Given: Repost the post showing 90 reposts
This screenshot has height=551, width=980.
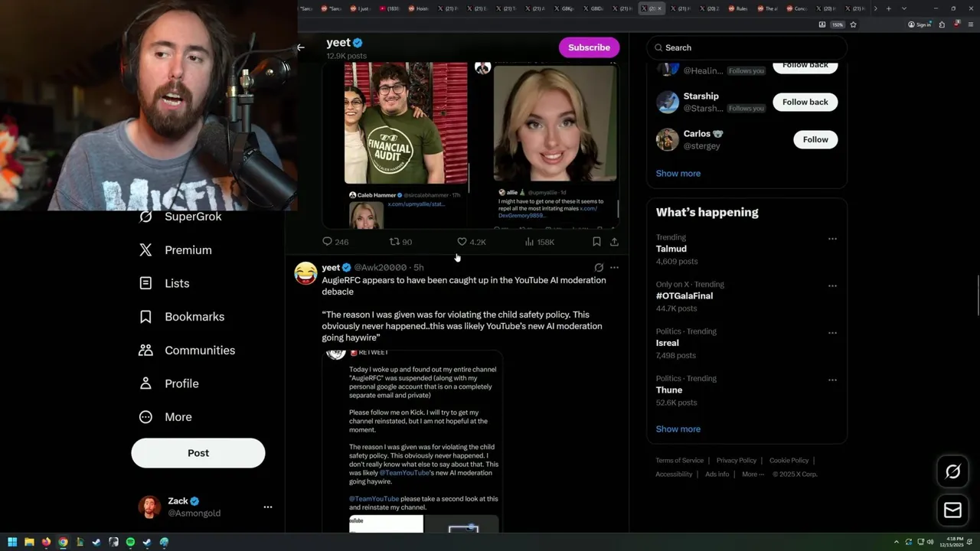Looking at the screenshot, I should tap(400, 242).
